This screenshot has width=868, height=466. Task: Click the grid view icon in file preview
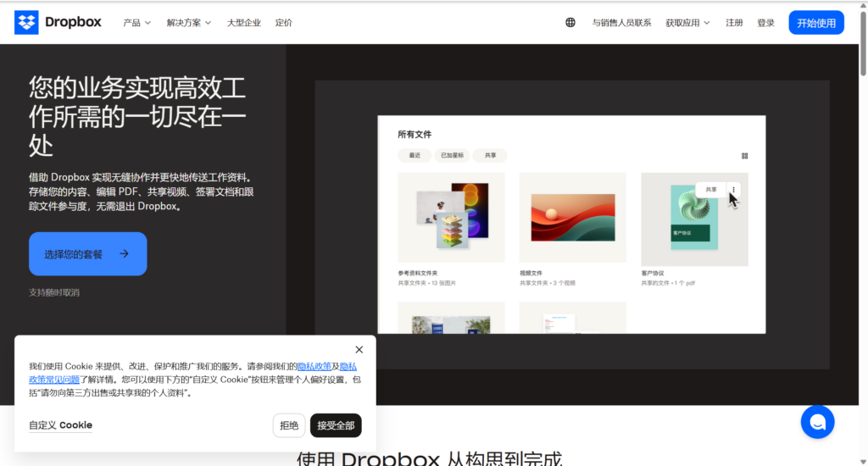744,156
